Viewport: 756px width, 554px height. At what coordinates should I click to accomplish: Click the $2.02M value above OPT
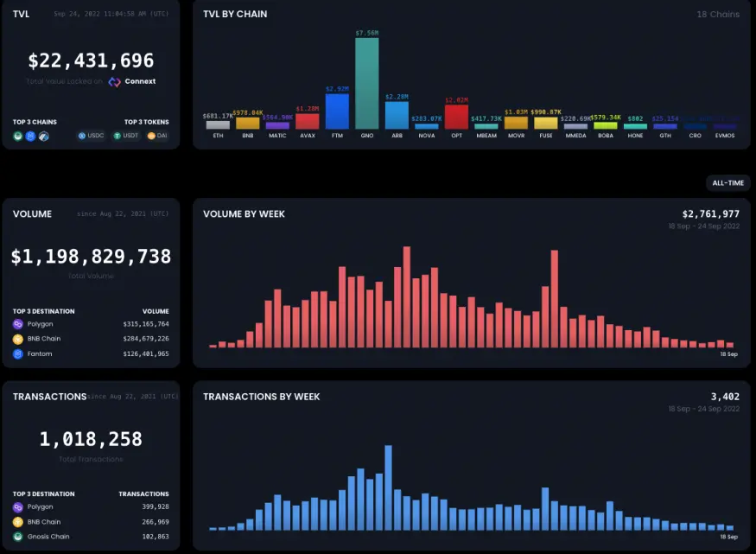456,100
